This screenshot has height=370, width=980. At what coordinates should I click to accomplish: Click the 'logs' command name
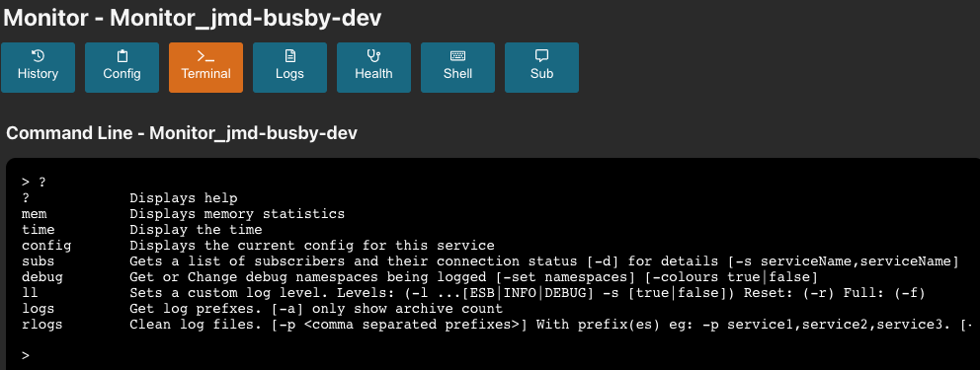[39, 309]
